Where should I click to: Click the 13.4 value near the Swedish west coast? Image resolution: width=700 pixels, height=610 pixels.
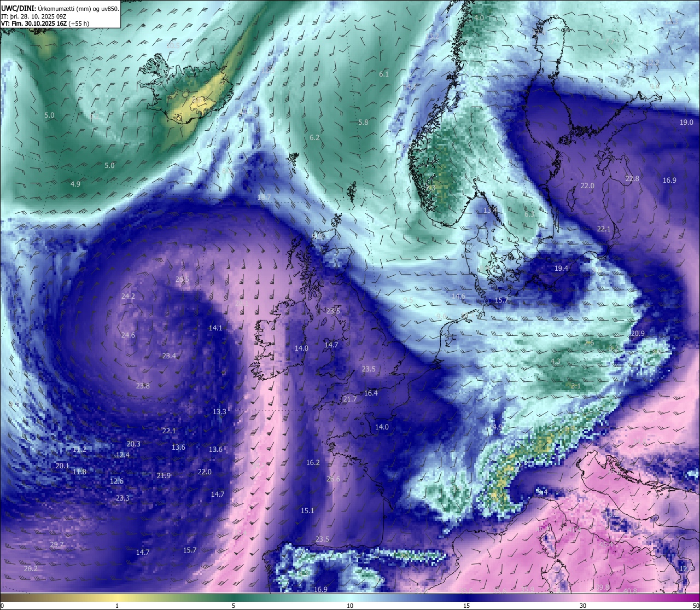click(x=490, y=210)
